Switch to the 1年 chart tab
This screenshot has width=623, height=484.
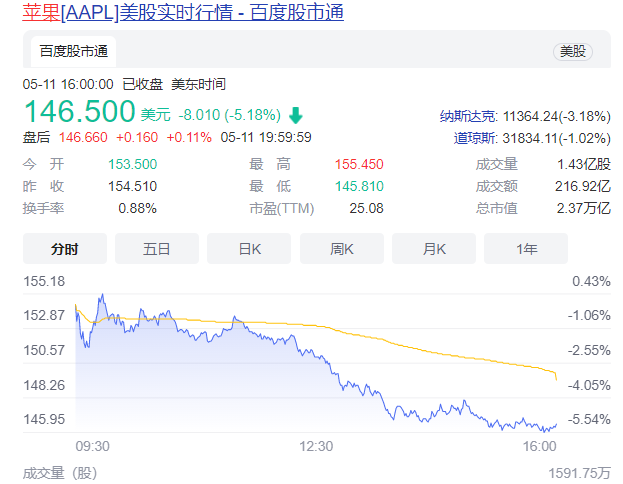pyautogui.click(x=526, y=249)
